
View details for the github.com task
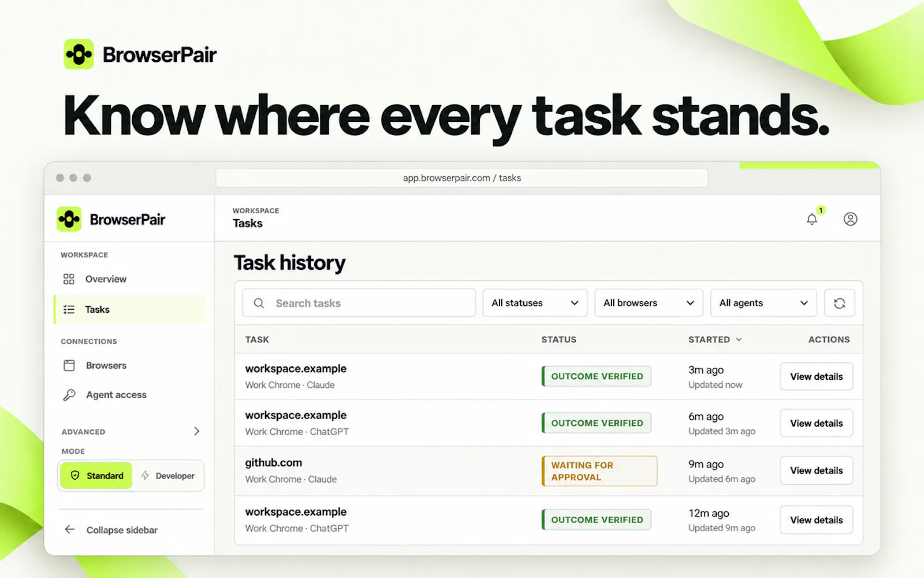tap(816, 470)
